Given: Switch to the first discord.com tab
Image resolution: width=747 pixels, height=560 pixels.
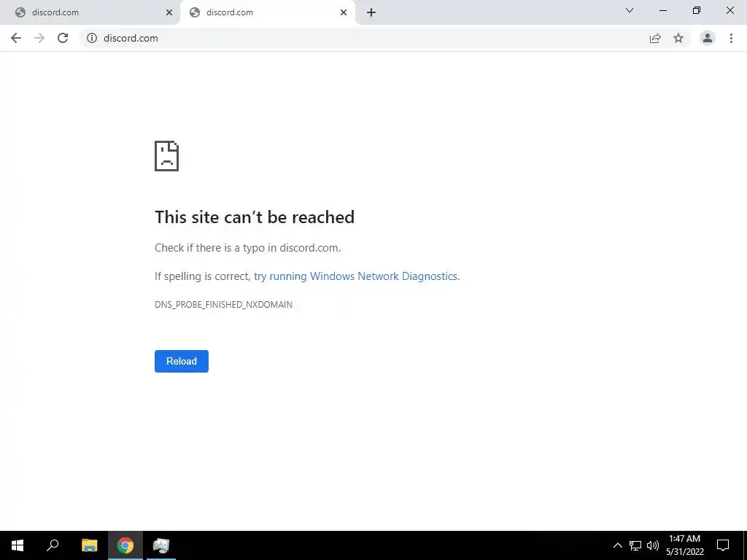Looking at the screenshot, I should click(90, 12).
